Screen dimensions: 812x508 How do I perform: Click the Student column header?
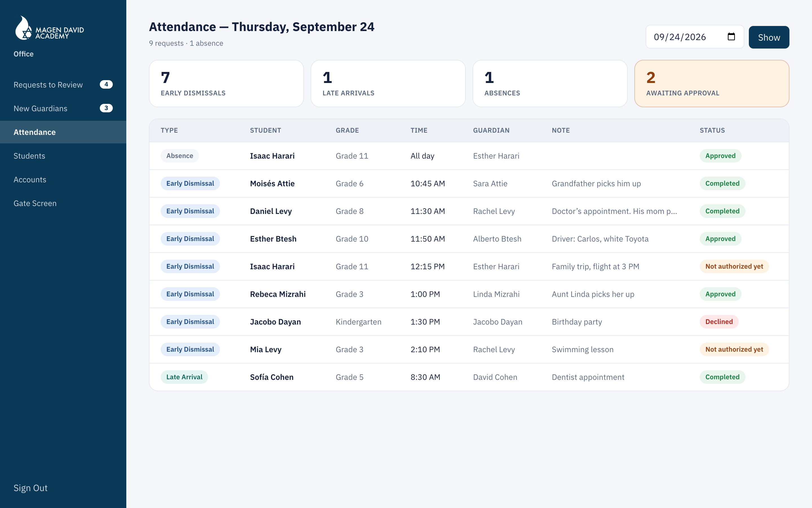click(265, 130)
